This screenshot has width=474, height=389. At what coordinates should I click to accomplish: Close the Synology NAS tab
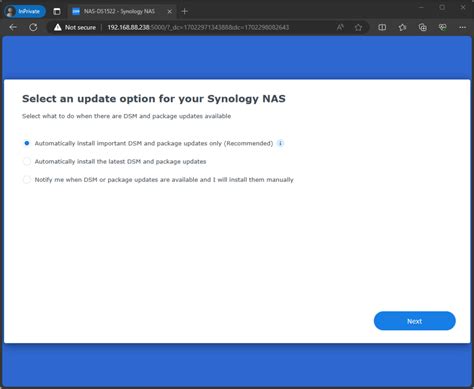click(x=169, y=11)
